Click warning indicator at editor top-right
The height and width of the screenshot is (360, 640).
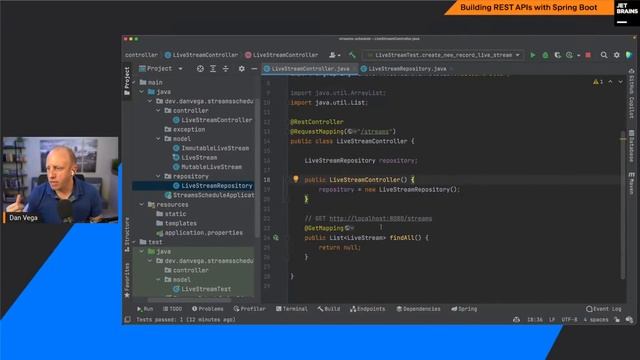pyautogui.click(x=598, y=82)
